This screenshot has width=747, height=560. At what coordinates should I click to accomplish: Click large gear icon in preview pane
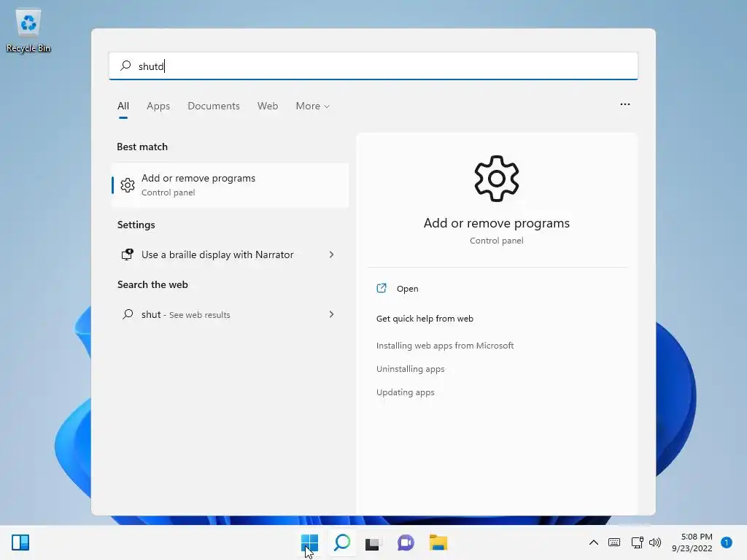point(496,179)
